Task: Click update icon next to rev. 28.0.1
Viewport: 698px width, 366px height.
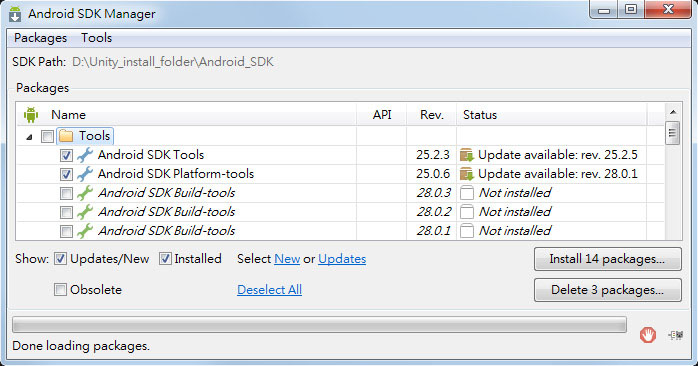Action: coord(467,174)
